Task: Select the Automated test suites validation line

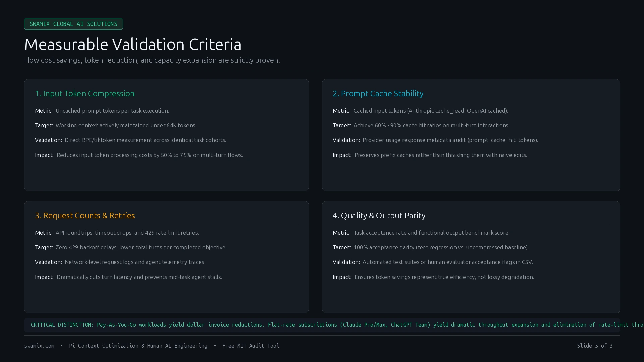Action: (x=433, y=262)
